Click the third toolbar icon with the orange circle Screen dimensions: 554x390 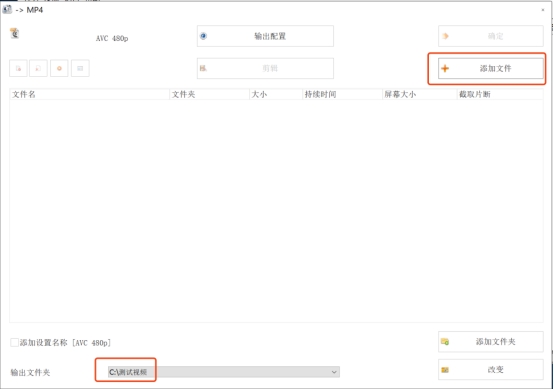coord(59,68)
